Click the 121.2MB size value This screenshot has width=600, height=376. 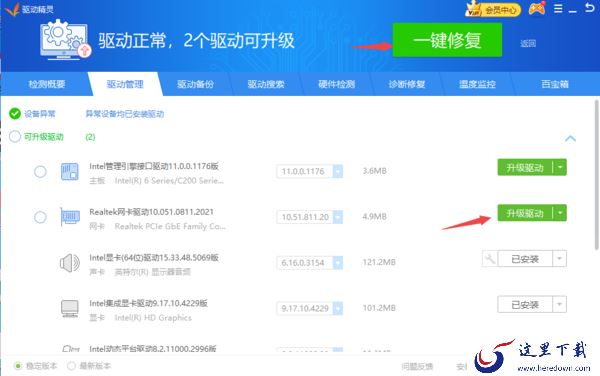click(379, 262)
